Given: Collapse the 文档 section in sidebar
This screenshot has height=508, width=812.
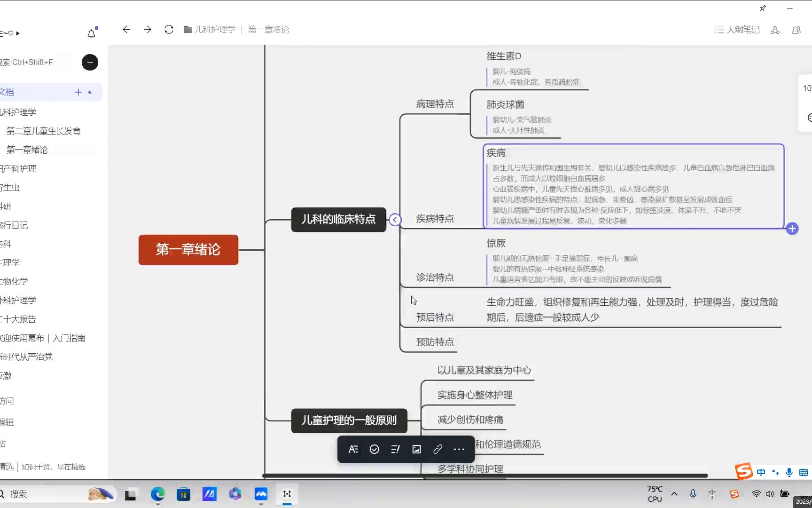Looking at the screenshot, I should pyautogui.click(x=90, y=92).
